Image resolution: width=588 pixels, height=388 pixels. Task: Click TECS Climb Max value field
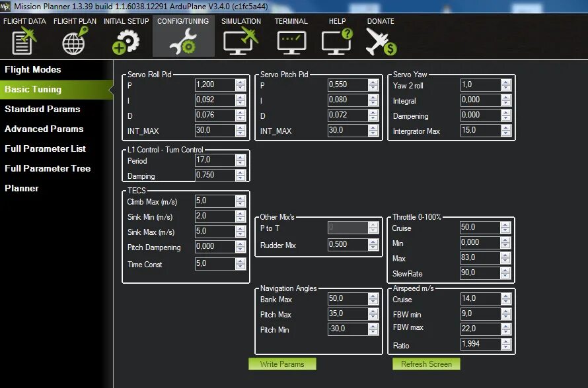coord(215,201)
